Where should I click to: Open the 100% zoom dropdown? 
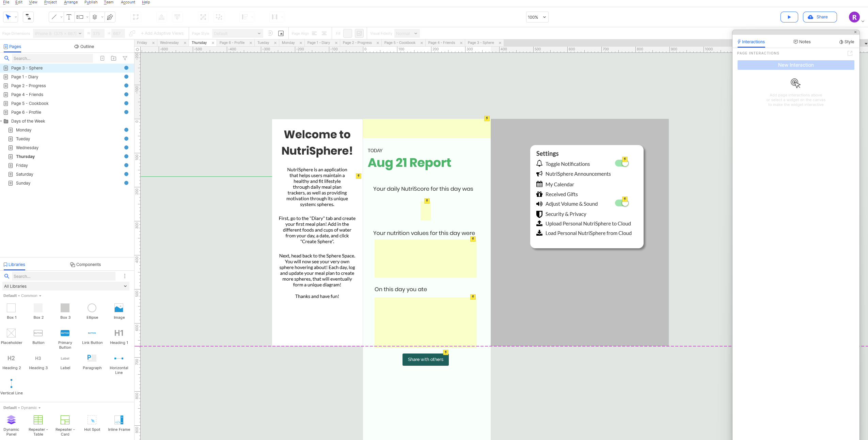tap(537, 17)
